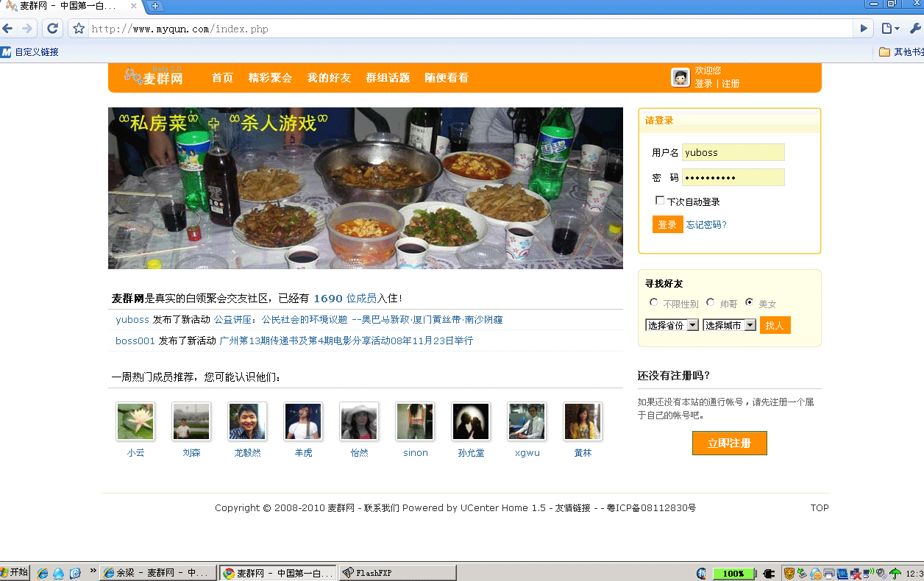
Task: Open Internet Explorer from quick launch
Action: [x=43, y=573]
